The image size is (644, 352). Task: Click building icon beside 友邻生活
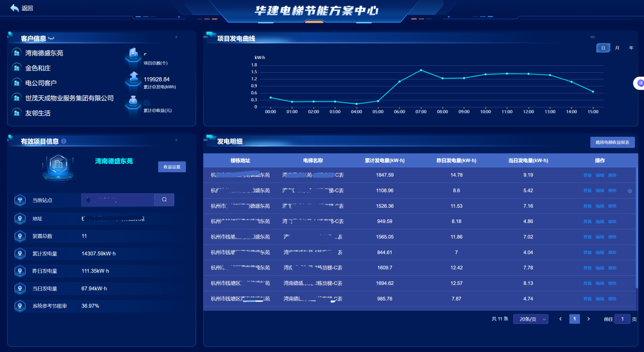(16, 113)
